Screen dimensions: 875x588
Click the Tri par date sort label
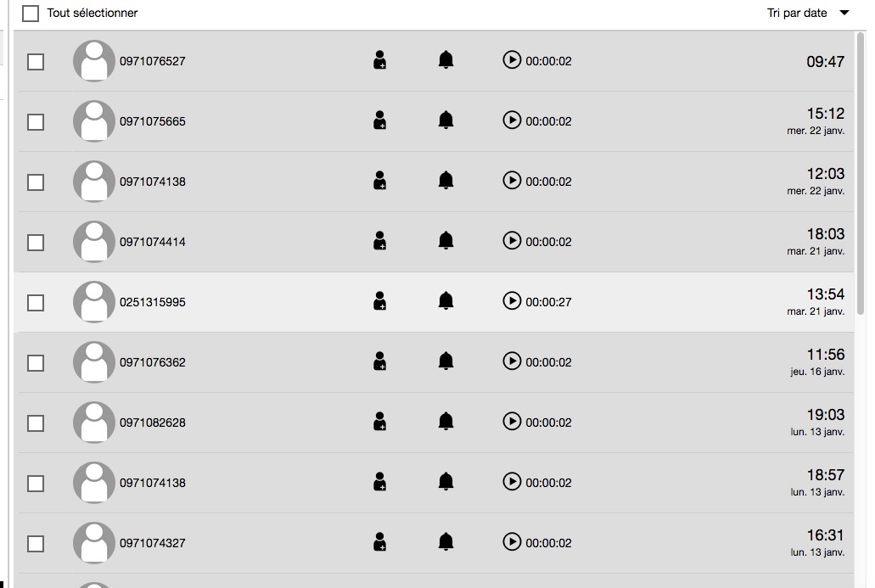797,13
